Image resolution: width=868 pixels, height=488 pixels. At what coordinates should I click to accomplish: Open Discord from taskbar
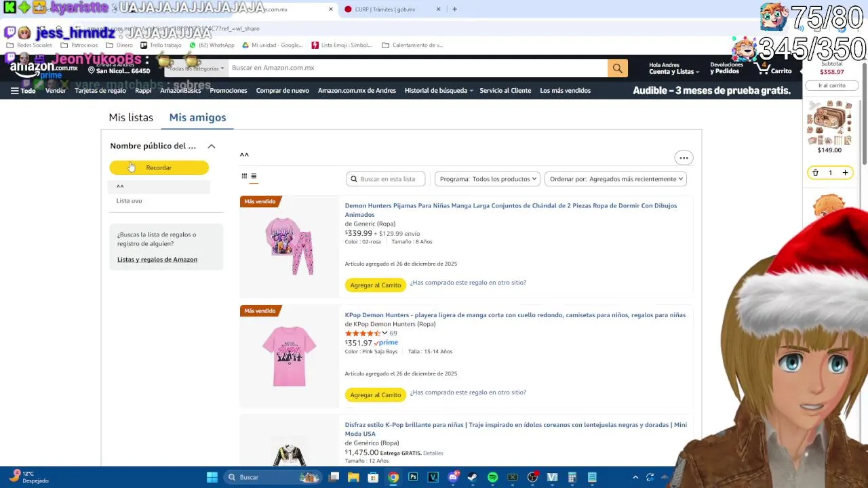coord(453,477)
